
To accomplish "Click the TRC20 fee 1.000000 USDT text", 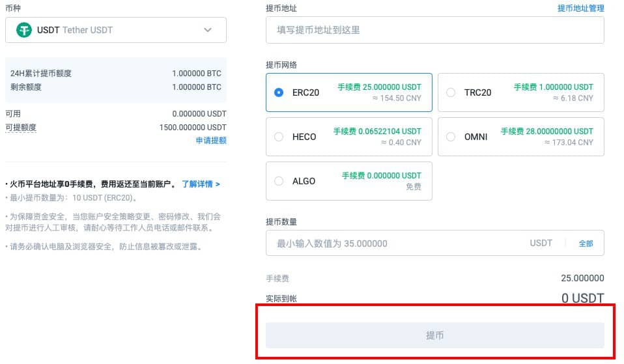I will (x=553, y=87).
